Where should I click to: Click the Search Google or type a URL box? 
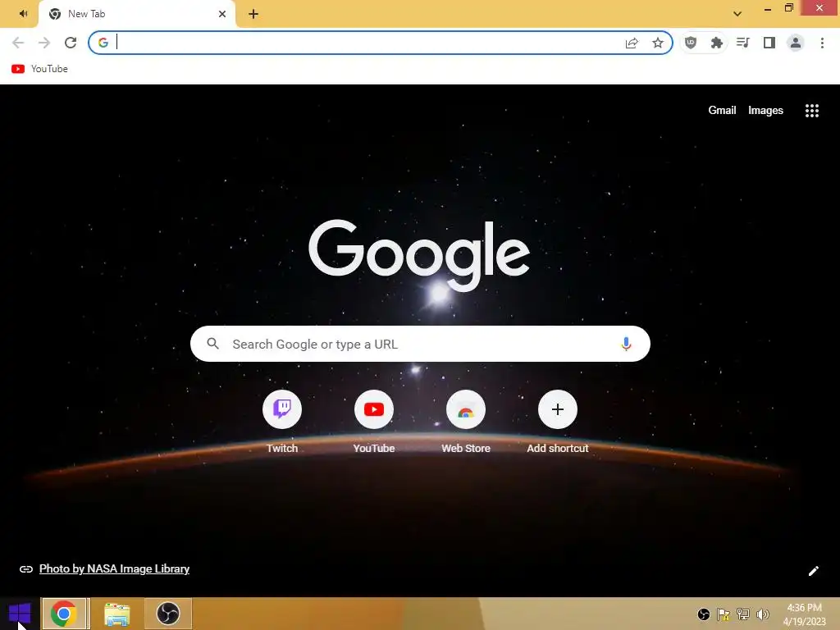pos(420,344)
